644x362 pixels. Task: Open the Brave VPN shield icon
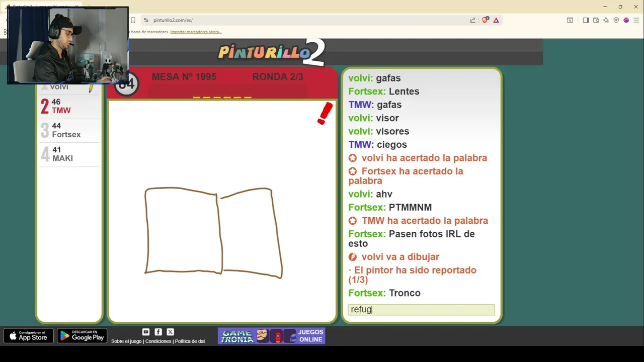(x=616, y=20)
